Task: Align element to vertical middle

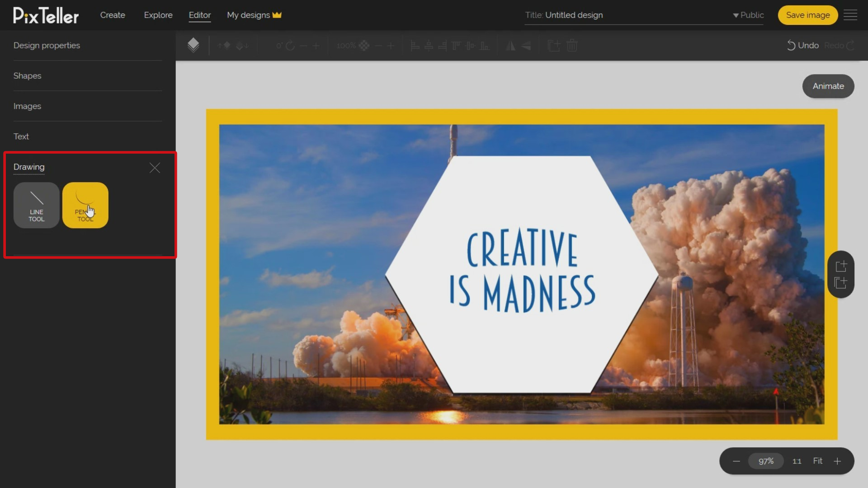Action: pos(471,46)
